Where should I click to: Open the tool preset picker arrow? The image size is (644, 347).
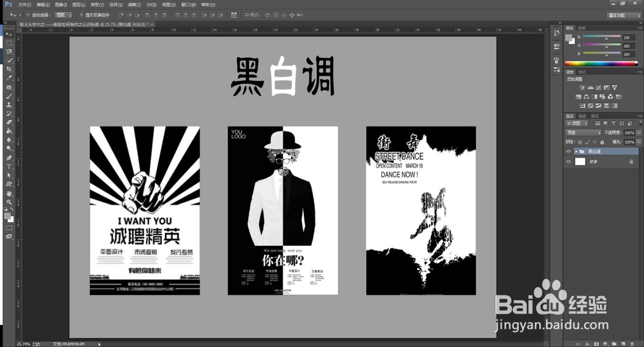coord(20,15)
